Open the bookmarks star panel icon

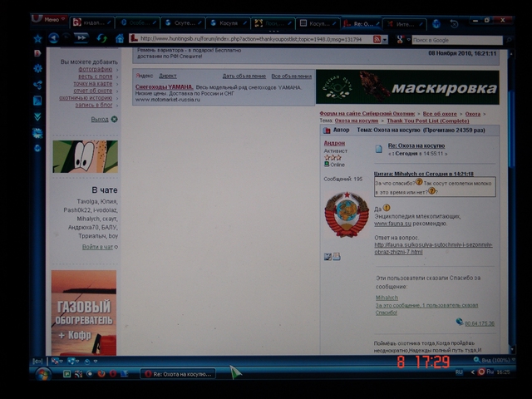tap(37, 38)
